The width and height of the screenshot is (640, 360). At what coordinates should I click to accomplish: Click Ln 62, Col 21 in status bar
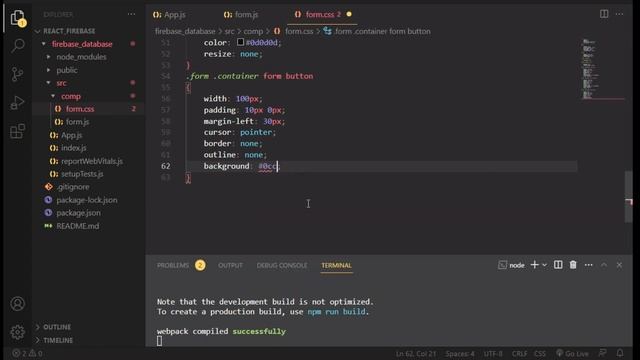pos(416,353)
